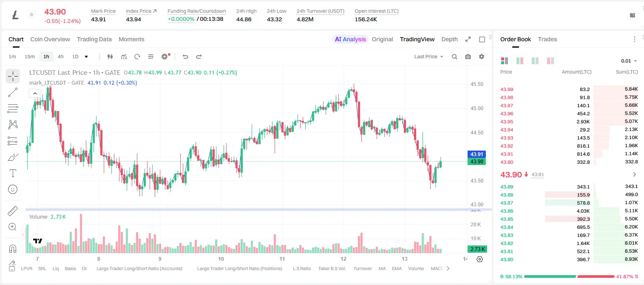Select the trend line drawing tool

point(13,92)
